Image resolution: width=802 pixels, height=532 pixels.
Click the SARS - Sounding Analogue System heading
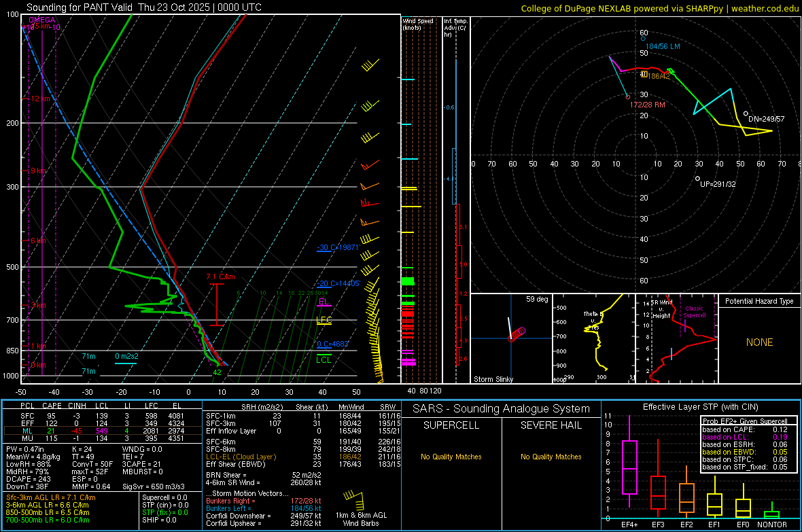[x=502, y=409]
